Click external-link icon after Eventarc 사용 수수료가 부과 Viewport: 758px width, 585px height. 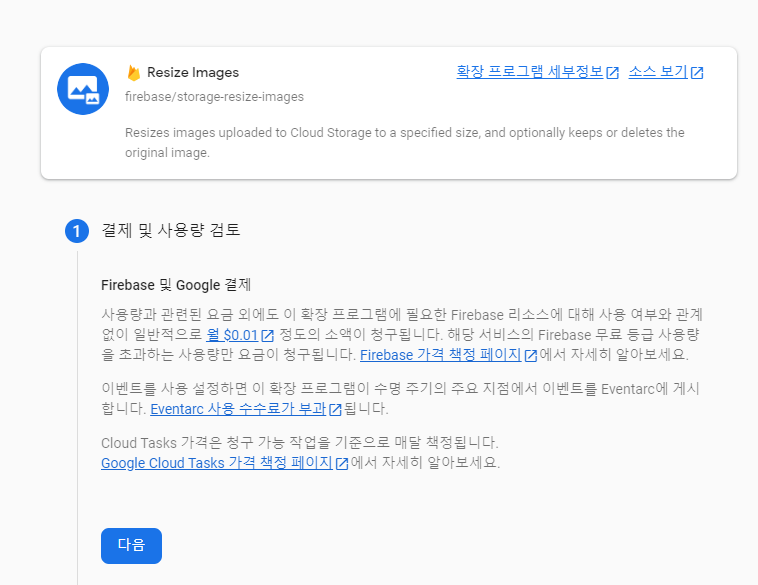coord(335,410)
